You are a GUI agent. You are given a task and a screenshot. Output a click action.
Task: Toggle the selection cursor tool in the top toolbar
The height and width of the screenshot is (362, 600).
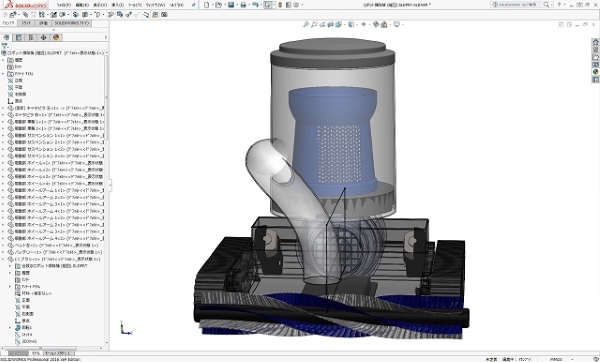(x=268, y=5)
